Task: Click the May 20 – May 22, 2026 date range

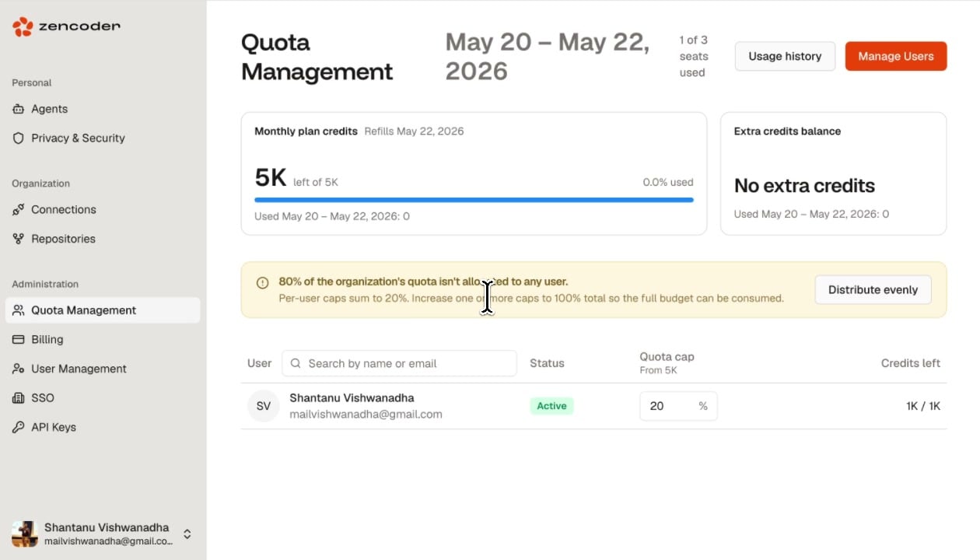Action: click(x=548, y=56)
